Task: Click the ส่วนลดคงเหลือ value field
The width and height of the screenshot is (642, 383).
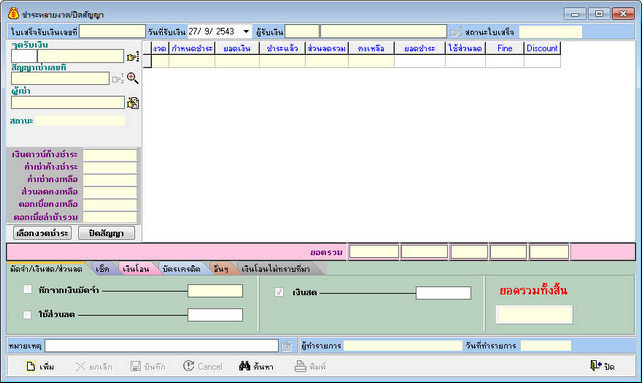Action: pos(110,192)
